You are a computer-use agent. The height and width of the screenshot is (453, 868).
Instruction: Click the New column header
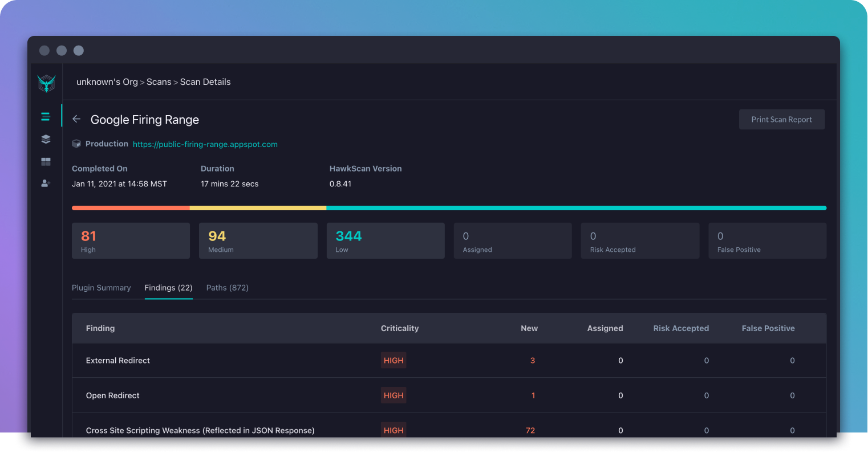529,328
